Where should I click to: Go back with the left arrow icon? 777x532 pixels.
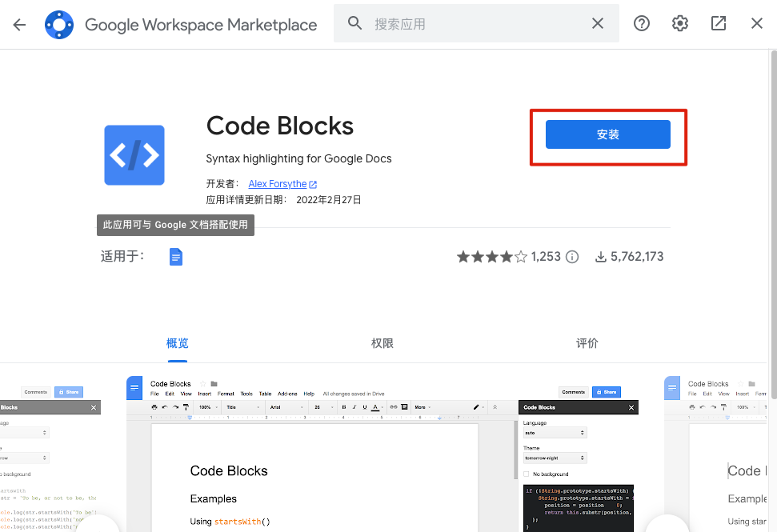19,24
